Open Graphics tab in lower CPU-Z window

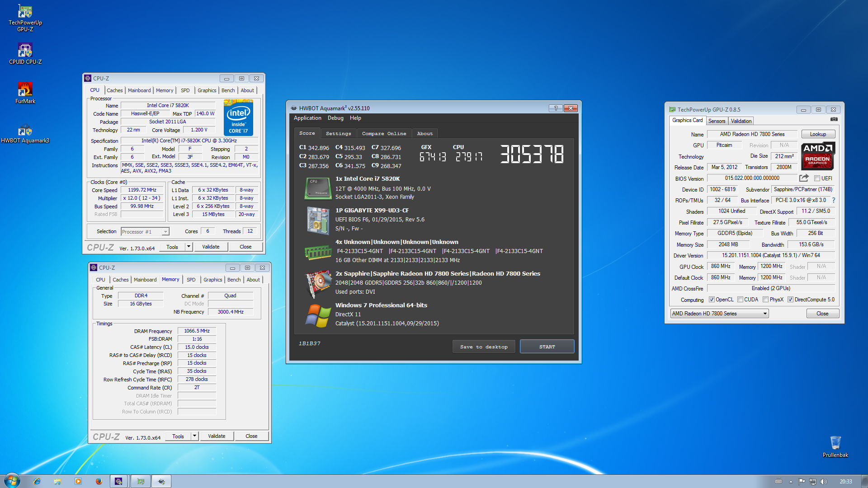tap(212, 280)
